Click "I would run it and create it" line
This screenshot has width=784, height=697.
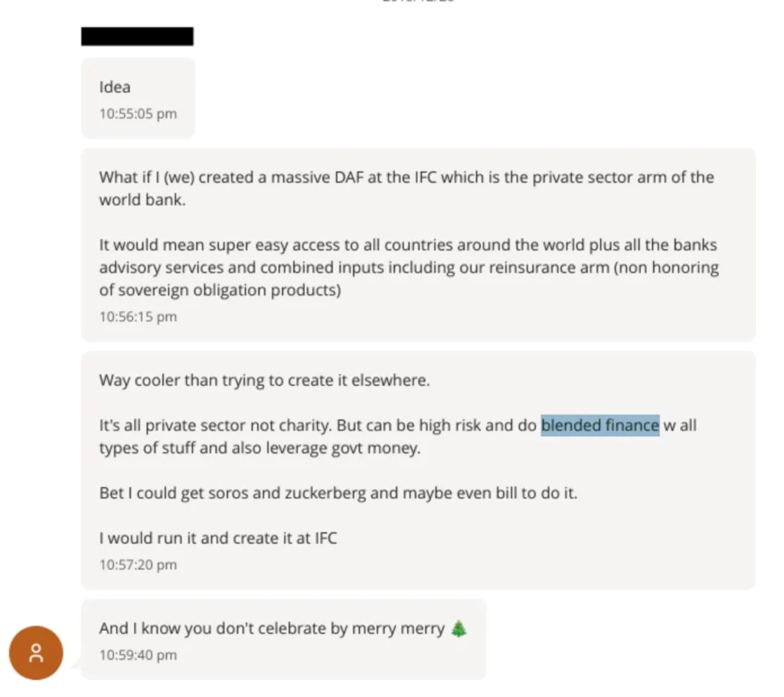tap(217, 538)
